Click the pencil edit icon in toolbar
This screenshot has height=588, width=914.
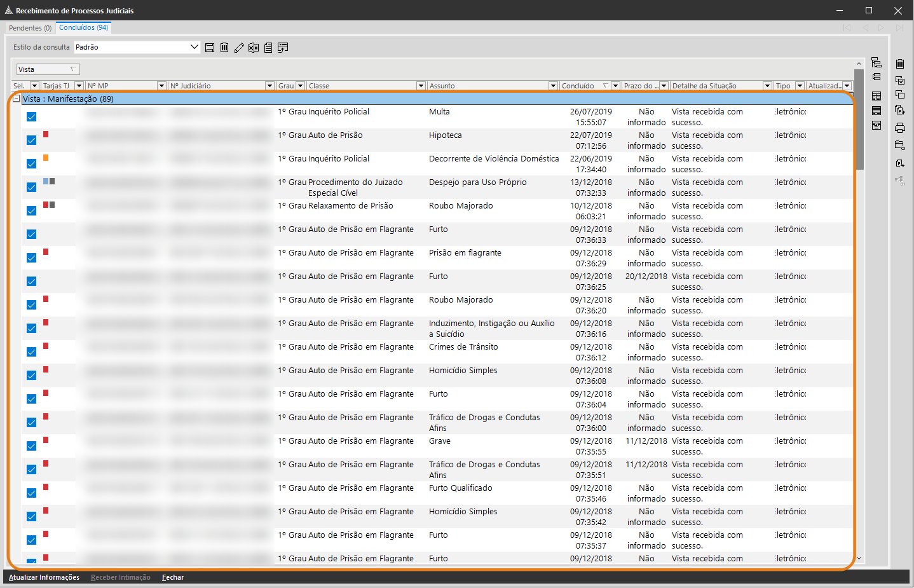coord(239,48)
